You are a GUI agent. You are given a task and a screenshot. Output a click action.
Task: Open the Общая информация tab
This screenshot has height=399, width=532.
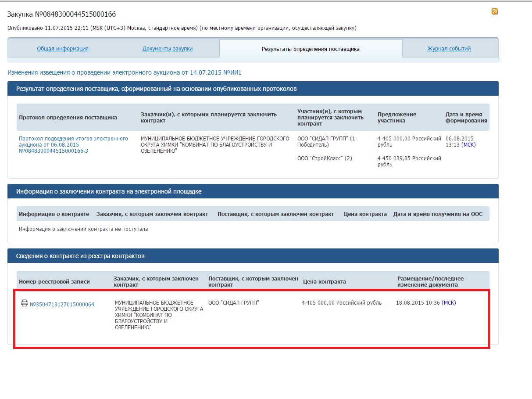(63, 49)
